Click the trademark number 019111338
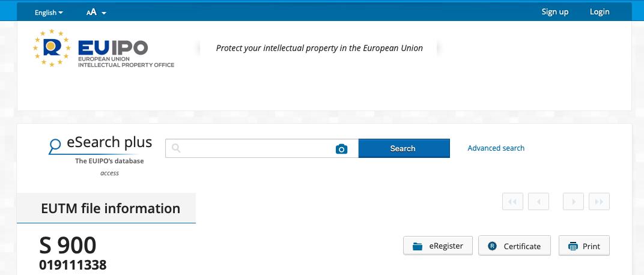Image resolution: width=644 pixels, height=275 pixels. coord(73,265)
